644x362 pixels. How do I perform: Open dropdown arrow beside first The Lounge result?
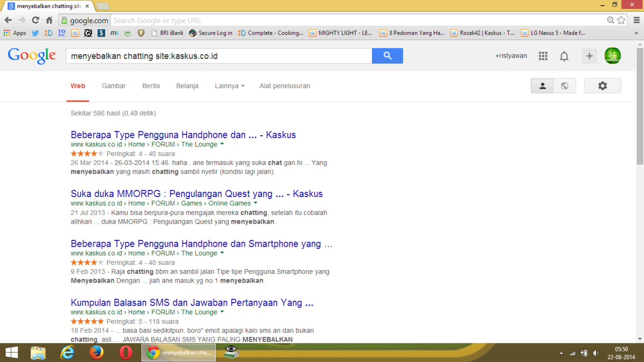(x=222, y=144)
